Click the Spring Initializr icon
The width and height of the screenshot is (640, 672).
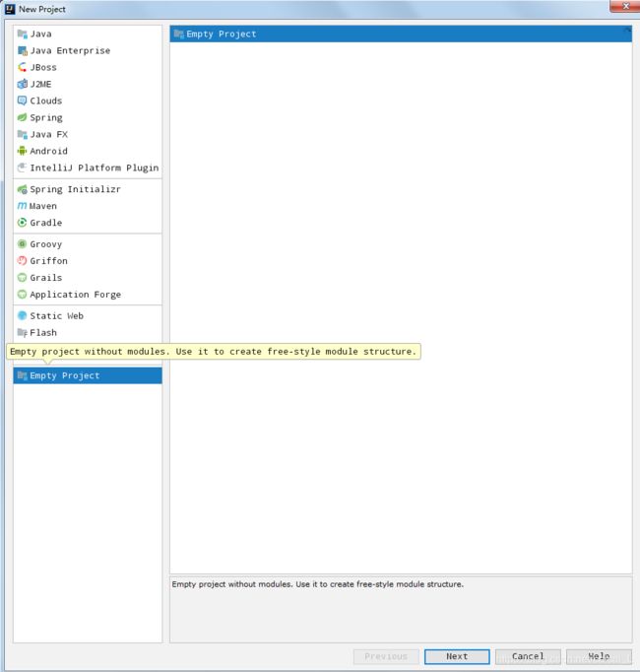click(23, 189)
